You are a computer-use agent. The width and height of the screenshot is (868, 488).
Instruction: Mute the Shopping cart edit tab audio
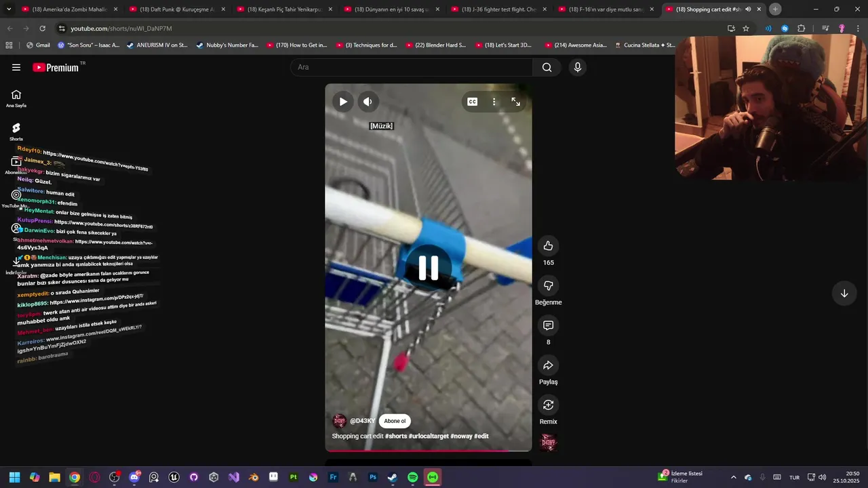pos(748,9)
